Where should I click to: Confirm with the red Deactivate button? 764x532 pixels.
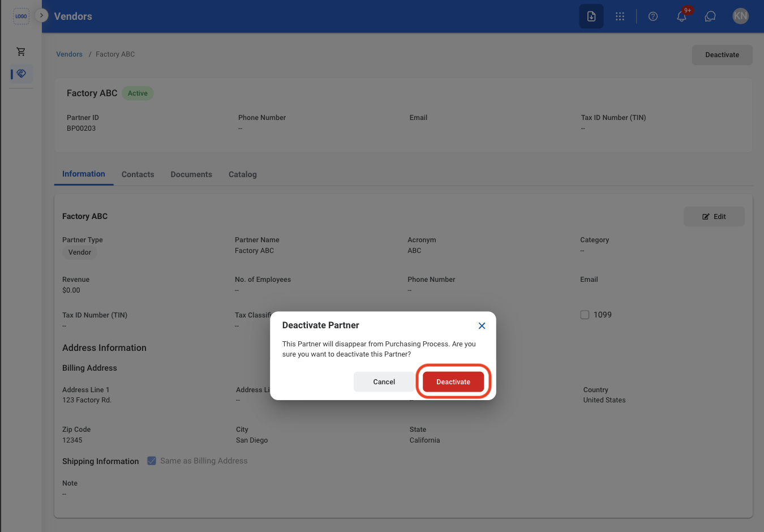point(453,382)
